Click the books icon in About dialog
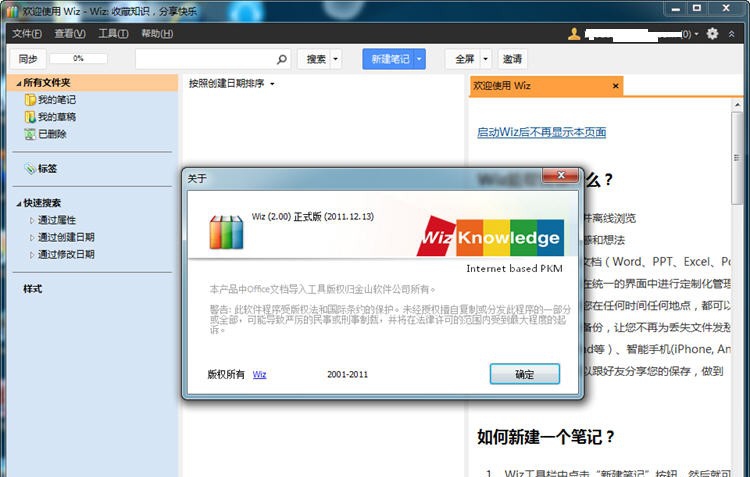Image resolution: width=750 pixels, height=477 pixels. coord(226,233)
